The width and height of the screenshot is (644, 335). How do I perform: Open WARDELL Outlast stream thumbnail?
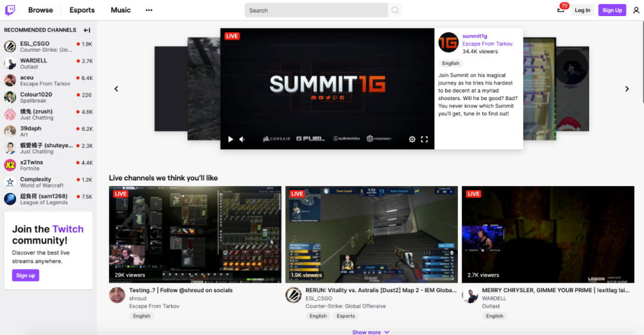tap(548, 234)
